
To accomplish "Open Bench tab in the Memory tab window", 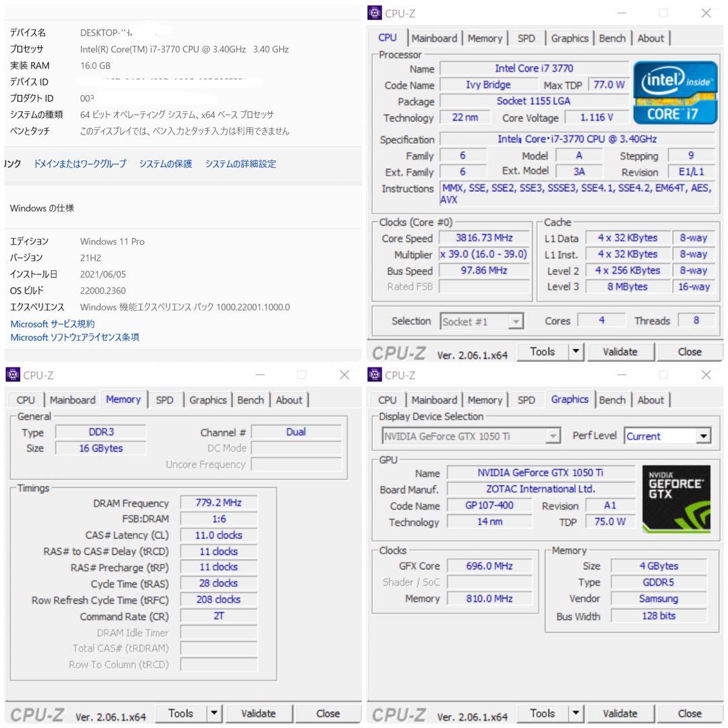I will [x=250, y=400].
